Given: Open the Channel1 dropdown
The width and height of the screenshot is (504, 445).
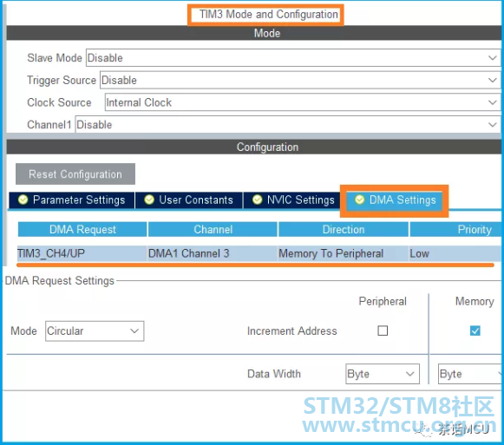Looking at the screenshot, I should [x=288, y=124].
